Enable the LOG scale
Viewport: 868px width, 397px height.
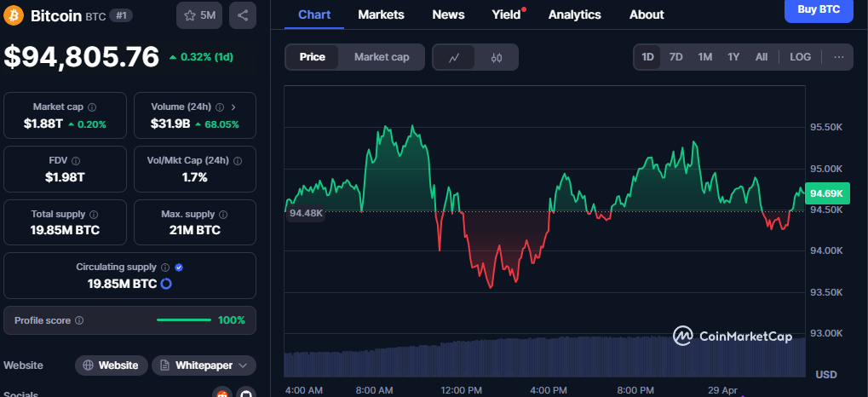pyautogui.click(x=800, y=57)
